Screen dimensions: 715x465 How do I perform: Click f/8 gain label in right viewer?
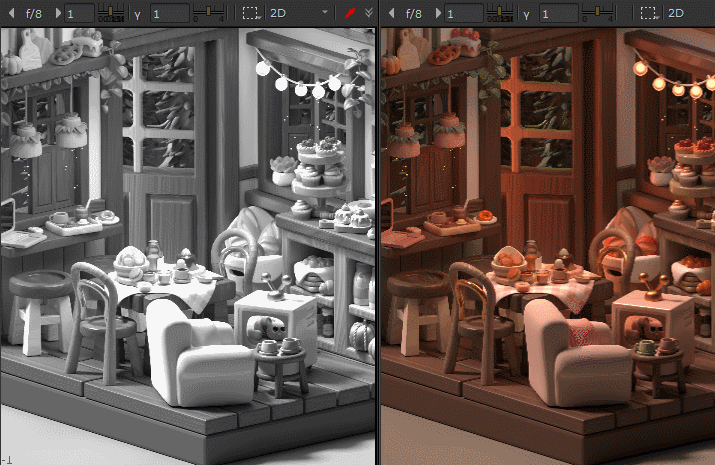tap(414, 14)
